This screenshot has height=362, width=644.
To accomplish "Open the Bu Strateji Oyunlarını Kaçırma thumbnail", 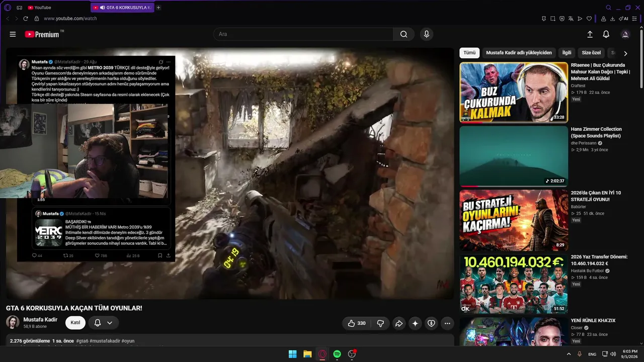I will click(x=514, y=220).
